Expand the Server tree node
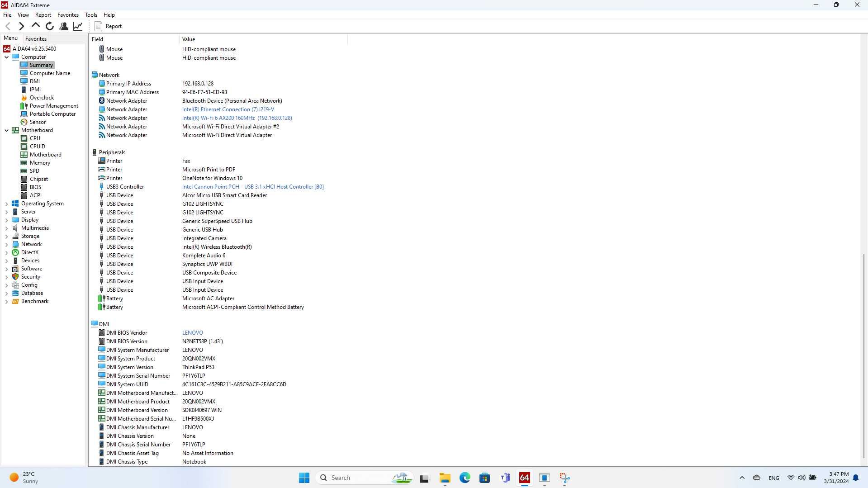This screenshot has height=488, width=868. click(x=6, y=212)
